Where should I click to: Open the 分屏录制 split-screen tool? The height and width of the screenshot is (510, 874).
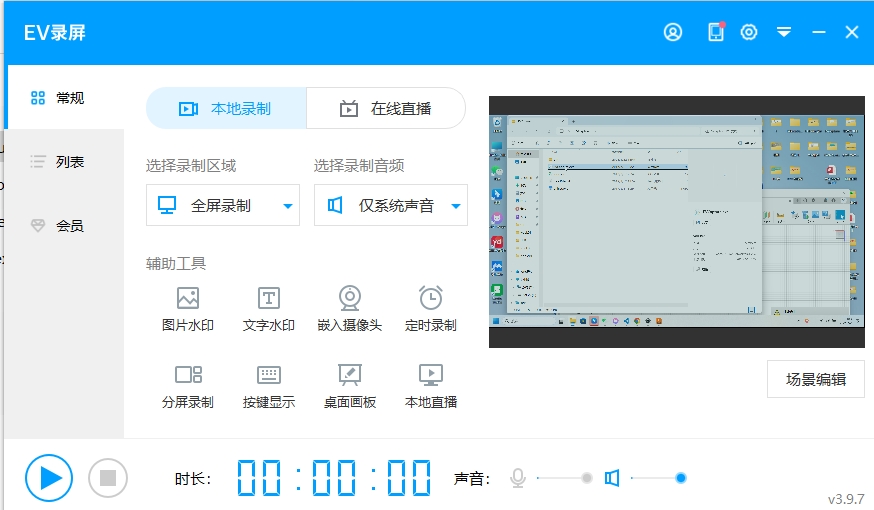coord(188,387)
